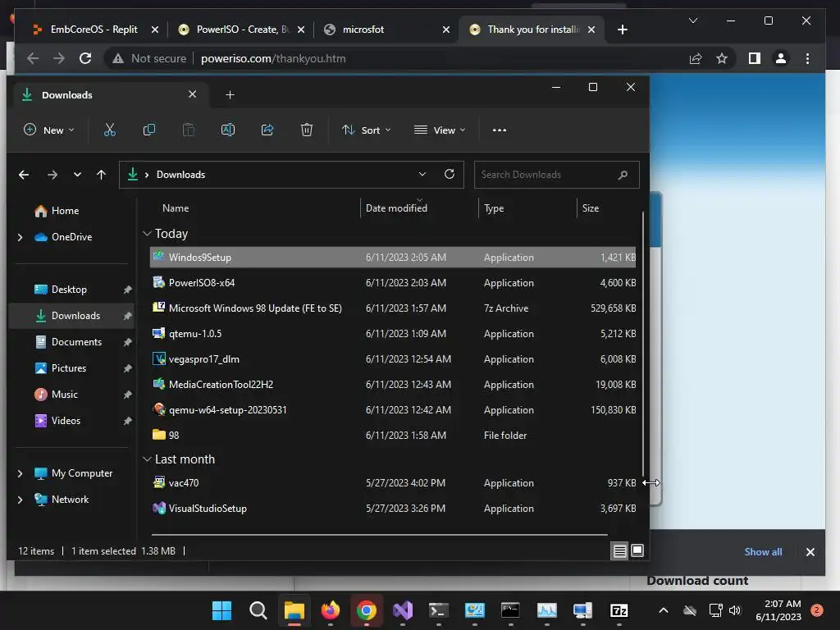The image size is (840, 630).
Task: Select qemu-w64-setup-20230531 file
Action: click(x=393, y=410)
